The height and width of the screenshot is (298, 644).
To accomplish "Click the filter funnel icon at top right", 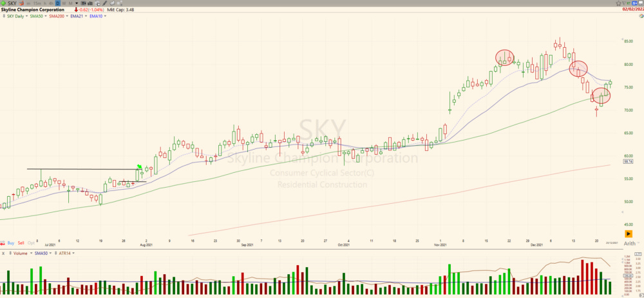I will click(624, 3).
